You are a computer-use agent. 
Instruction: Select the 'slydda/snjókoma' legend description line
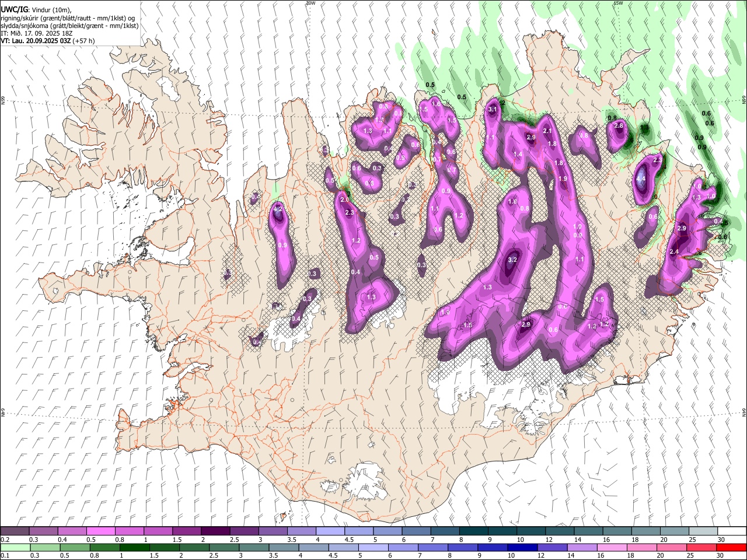coord(69,26)
